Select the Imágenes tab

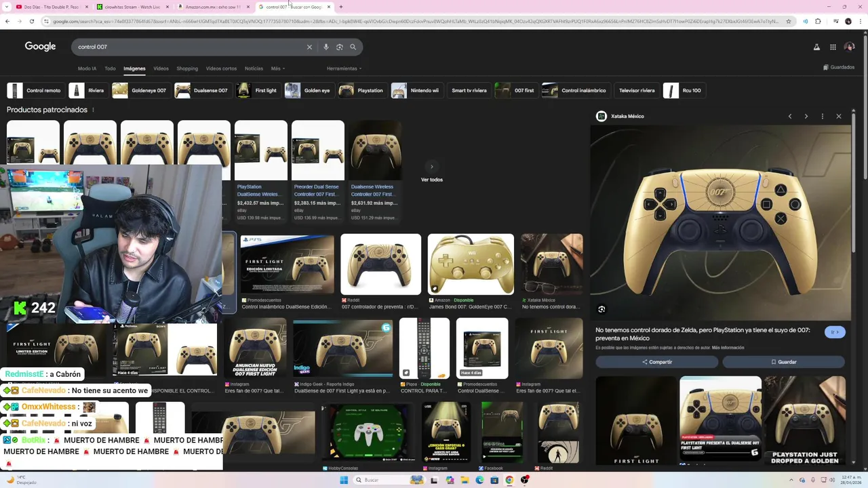click(x=134, y=68)
